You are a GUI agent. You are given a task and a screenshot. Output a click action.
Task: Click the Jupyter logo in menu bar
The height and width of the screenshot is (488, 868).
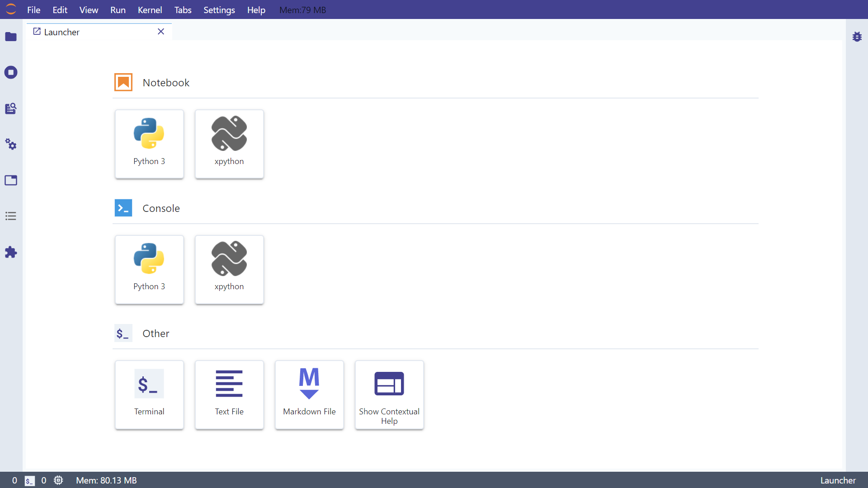pos(11,9)
